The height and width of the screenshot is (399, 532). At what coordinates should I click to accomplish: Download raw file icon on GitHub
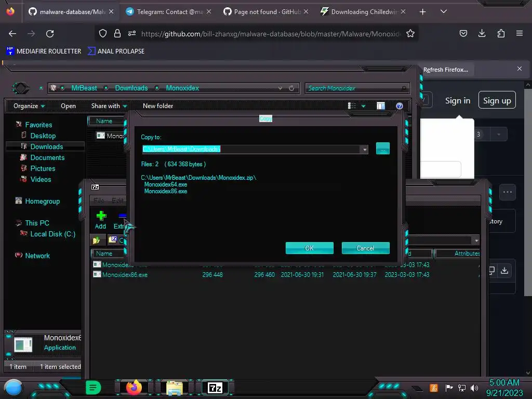504,270
